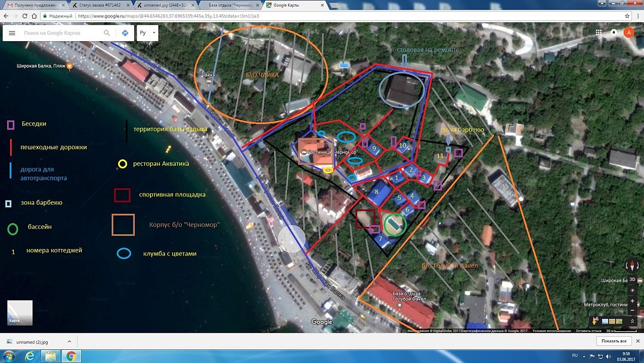Expand the imagery strip with double chevron

pos(632,321)
